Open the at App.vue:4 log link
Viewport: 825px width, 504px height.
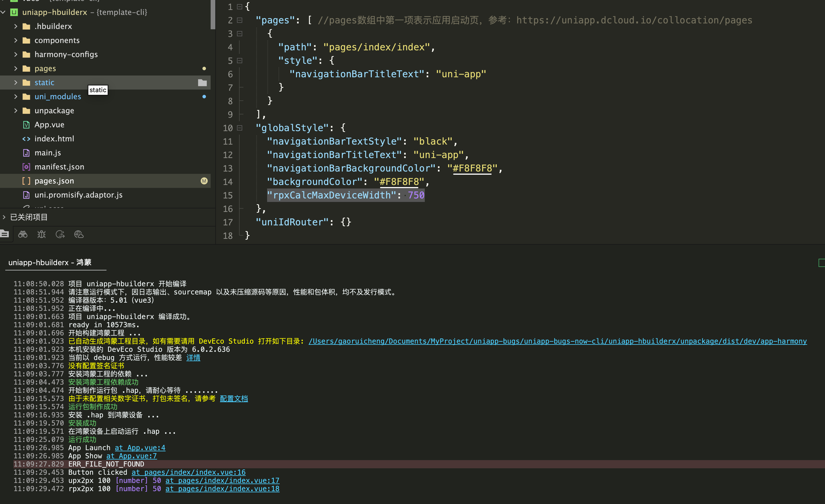tap(140, 448)
